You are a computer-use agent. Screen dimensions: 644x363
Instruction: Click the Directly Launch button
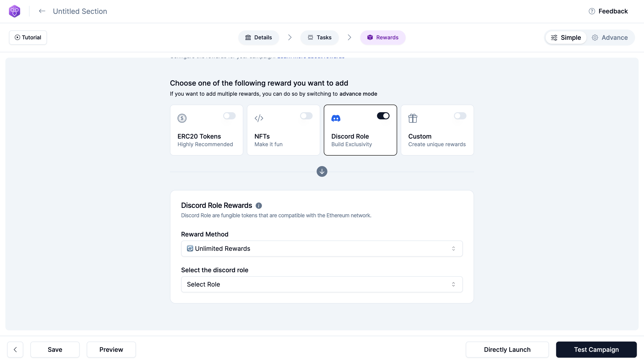(507, 349)
